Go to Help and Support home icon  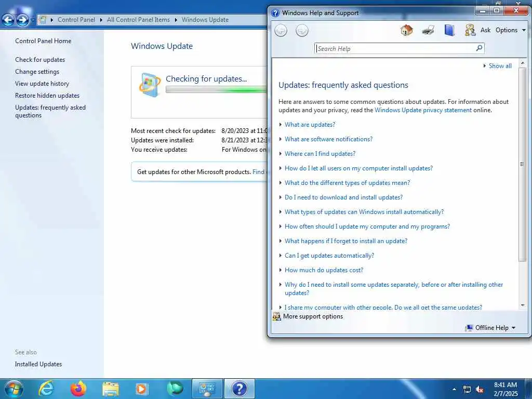coord(406,30)
